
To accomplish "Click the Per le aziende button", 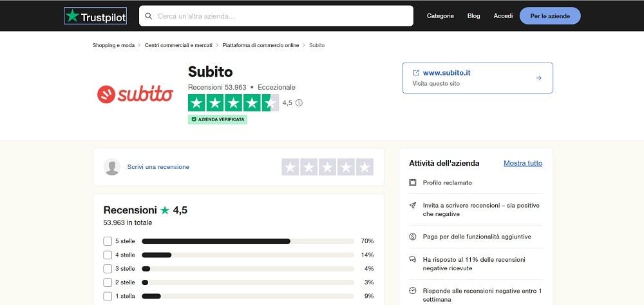I will [550, 16].
